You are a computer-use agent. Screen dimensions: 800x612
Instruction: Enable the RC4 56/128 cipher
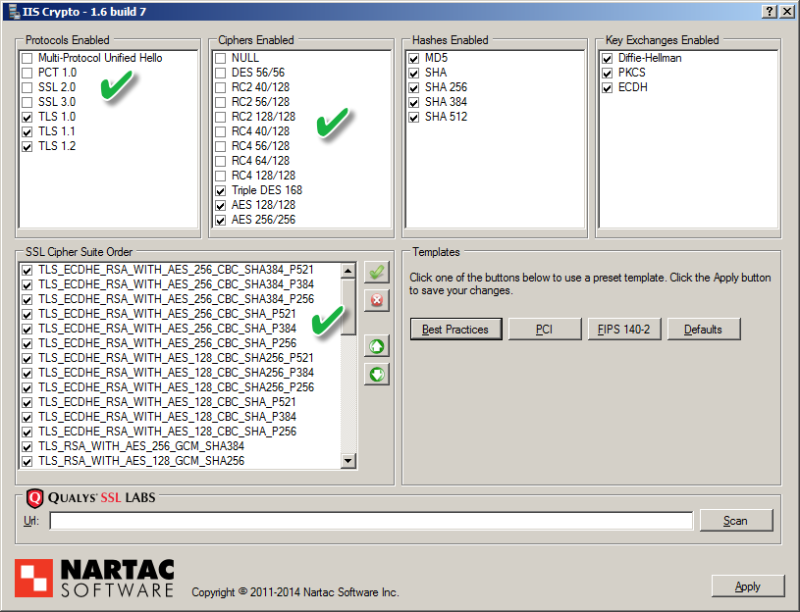point(220,147)
